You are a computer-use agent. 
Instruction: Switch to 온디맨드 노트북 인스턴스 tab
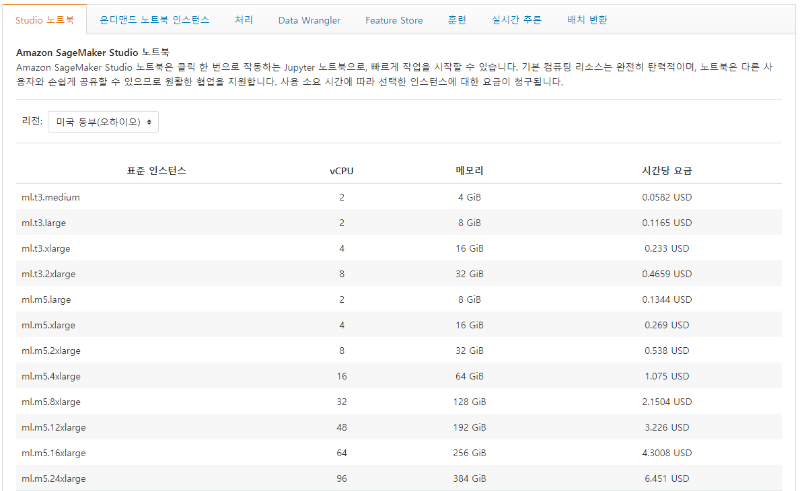pyautogui.click(x=154, y=20)
